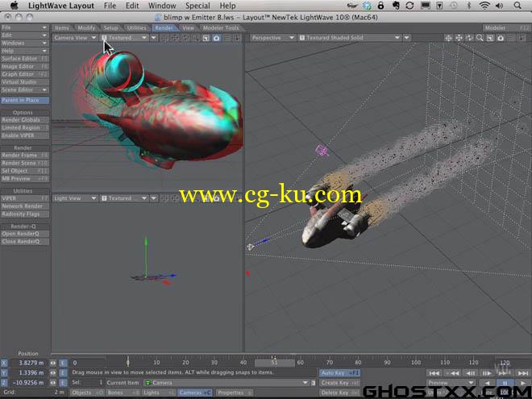Open the Window menu in menu bar

coord(162,6)
